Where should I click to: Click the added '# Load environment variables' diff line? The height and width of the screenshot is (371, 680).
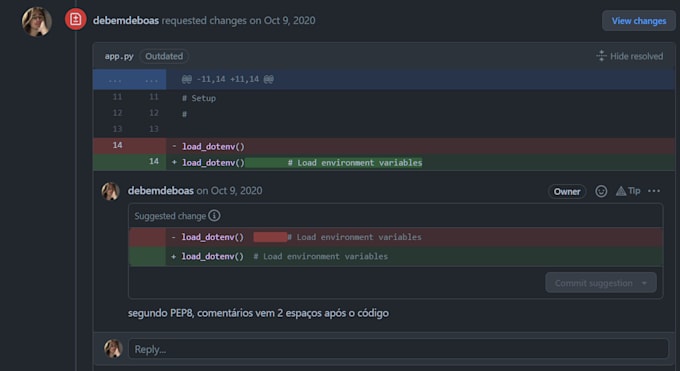click(384, 162)
